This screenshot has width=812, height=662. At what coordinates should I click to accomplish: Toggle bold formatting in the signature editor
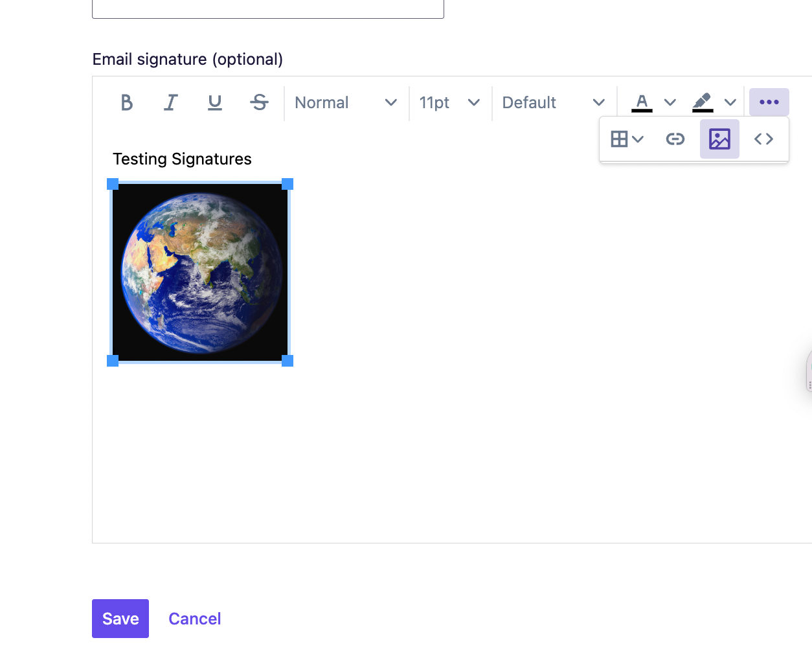[x=127, y=102]
